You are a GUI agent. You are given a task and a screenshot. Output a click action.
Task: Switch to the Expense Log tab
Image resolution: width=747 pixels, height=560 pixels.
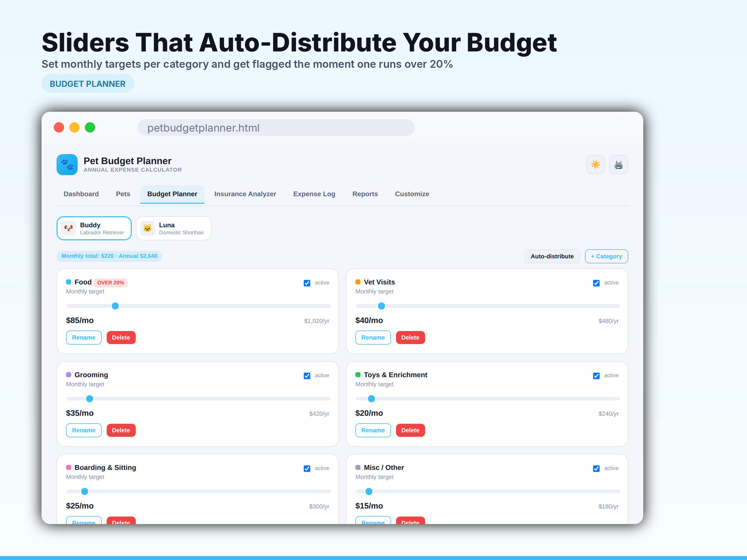tap(314, 194)
